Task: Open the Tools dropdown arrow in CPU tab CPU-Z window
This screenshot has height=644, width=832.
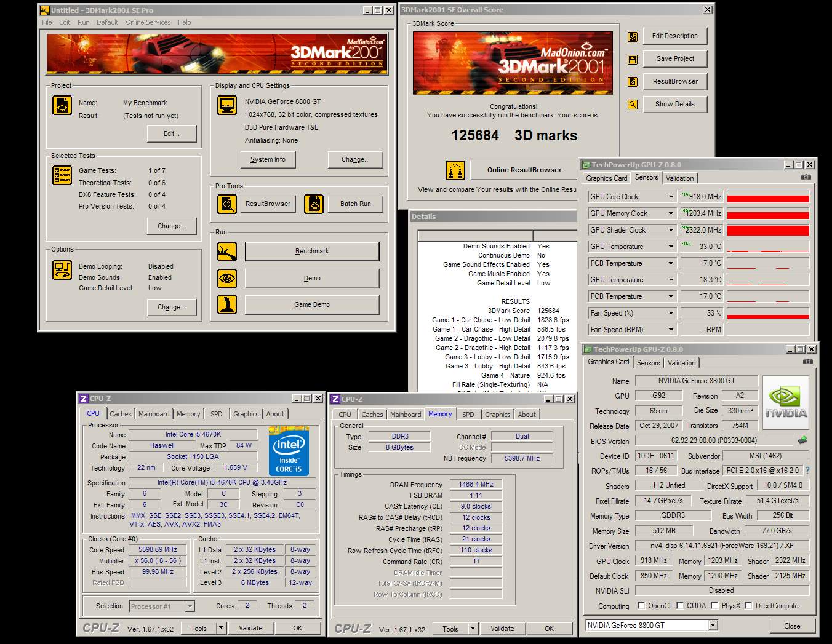Action: tap(221, 628)
